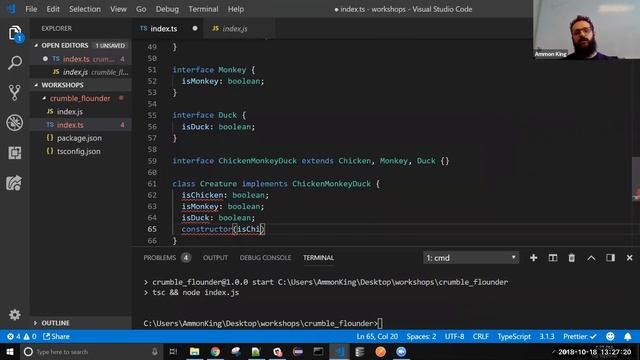Open the File menu
This screenshot has width=640, height=360.
tap(31, 9)
